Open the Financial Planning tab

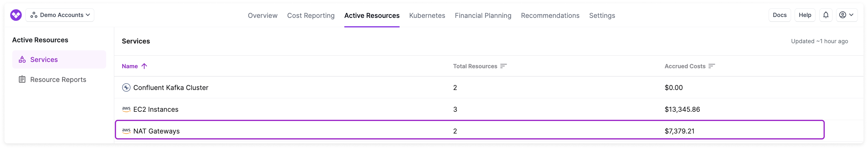click(x=483, y=15)
